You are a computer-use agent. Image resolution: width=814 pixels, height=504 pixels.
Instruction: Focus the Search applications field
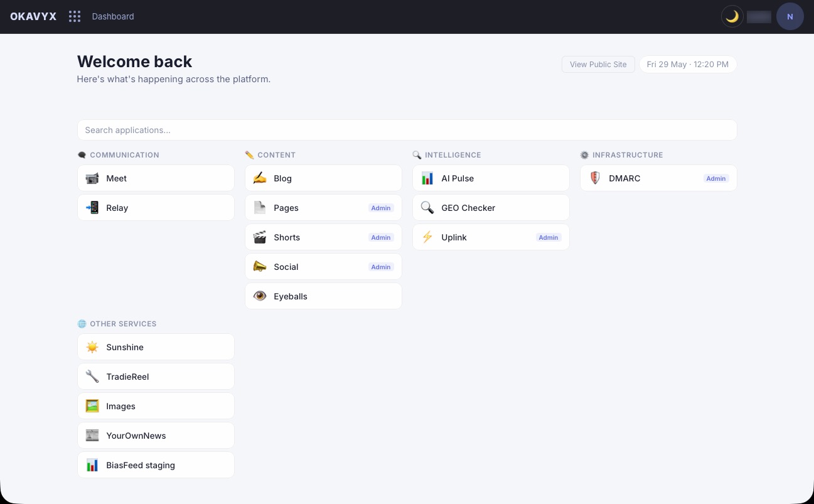pyautogui.click(x=407, y=130)
